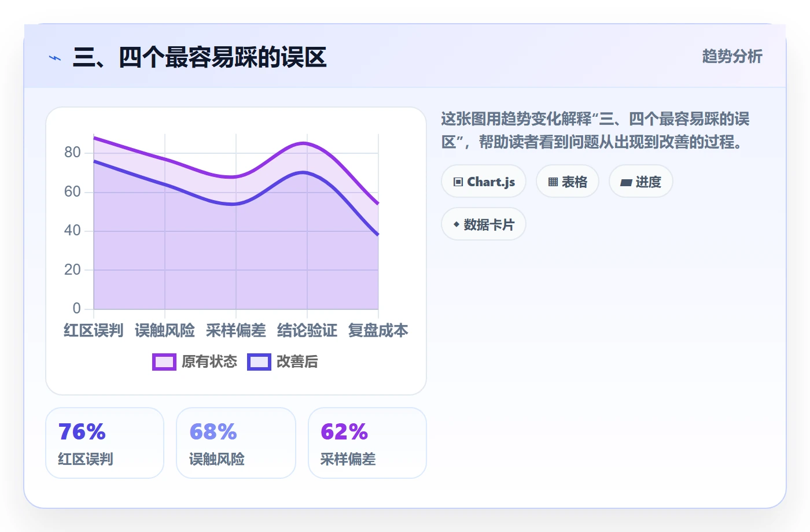Click the 20 y-axis tick value
The image size is (810, 532).
72,270
